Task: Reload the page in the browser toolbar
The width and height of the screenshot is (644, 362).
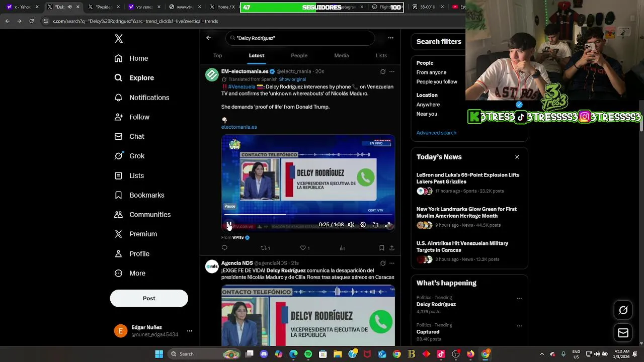Action: (x=31, y=21)
